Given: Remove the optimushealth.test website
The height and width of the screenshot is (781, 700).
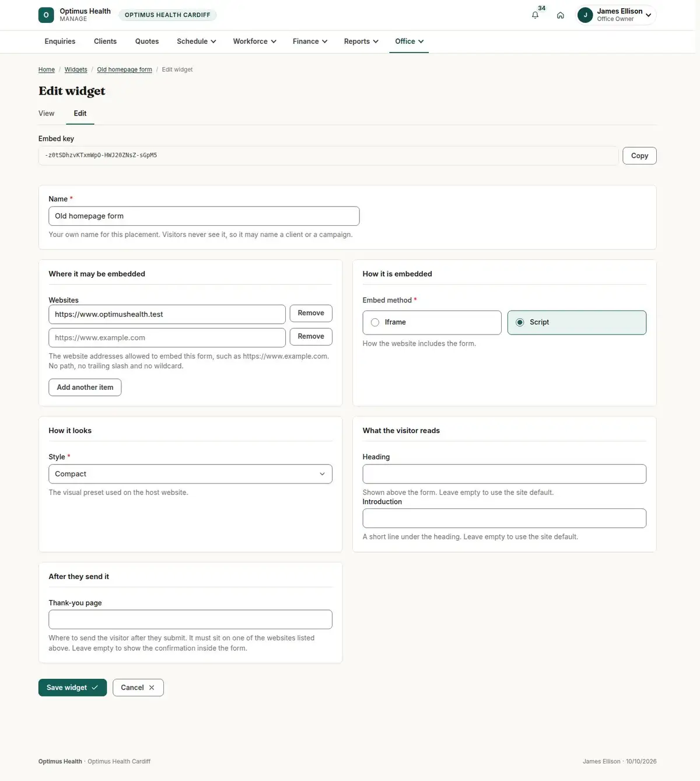Looking at the screenshot, I should [x=311, y=313].
